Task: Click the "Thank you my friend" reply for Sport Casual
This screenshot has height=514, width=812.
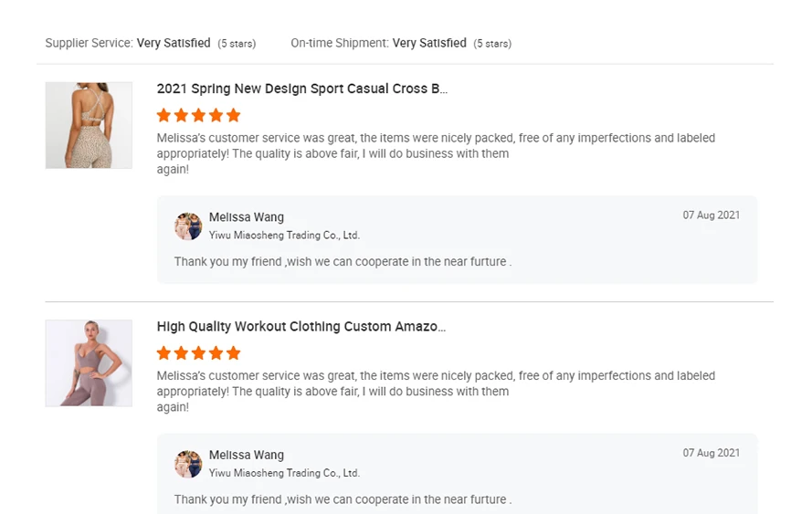Action: [x=343, y=262]
